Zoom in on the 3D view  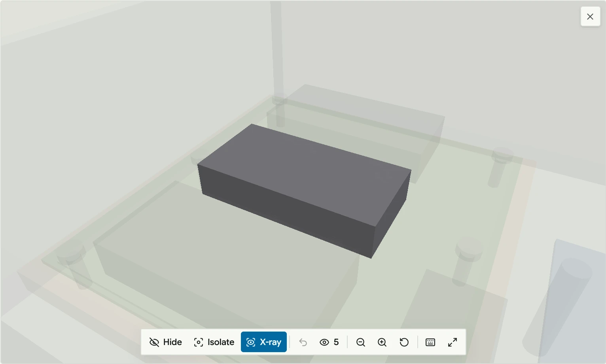[382, 342]
